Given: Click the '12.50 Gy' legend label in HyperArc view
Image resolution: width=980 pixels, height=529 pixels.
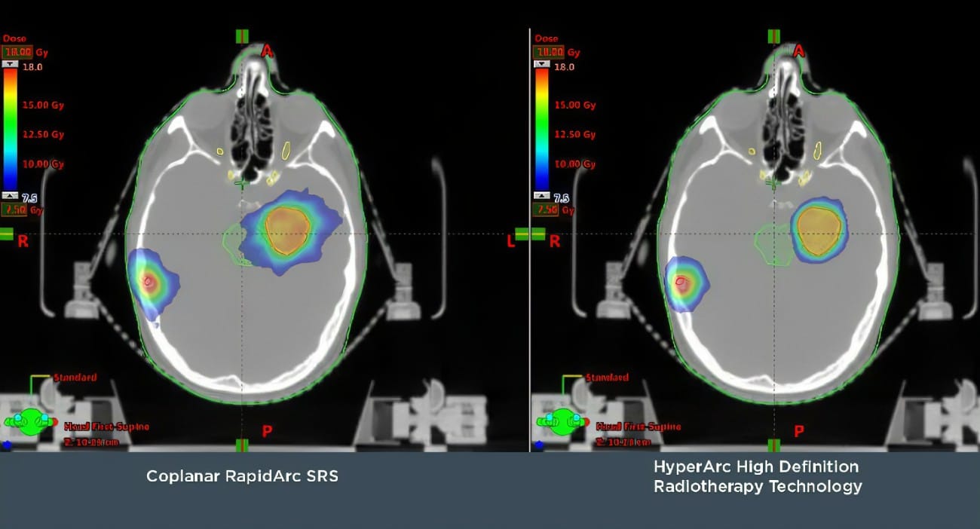Looking at the screenshot, I should [x=575, y=135].
